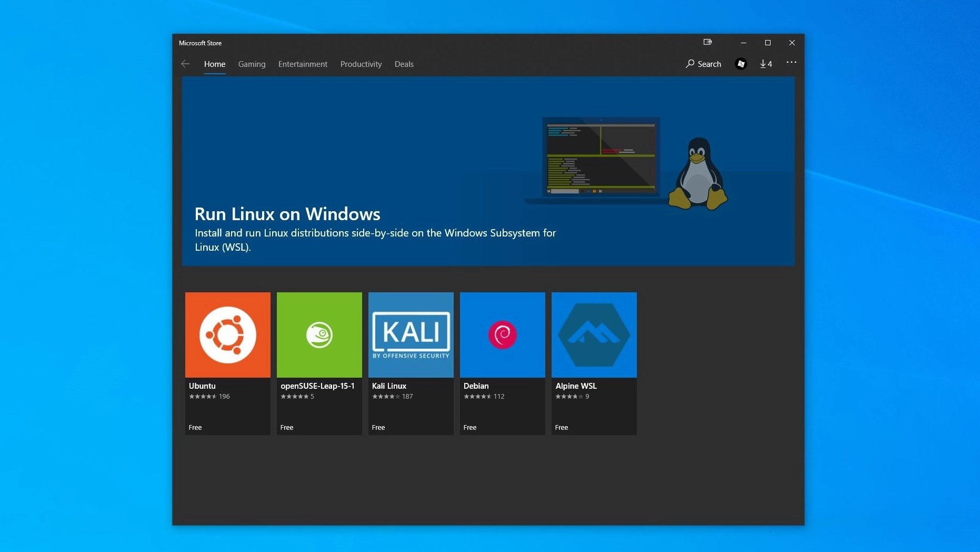
Task: Click the back arrow in navigation bar
Action: pos(185,64)
